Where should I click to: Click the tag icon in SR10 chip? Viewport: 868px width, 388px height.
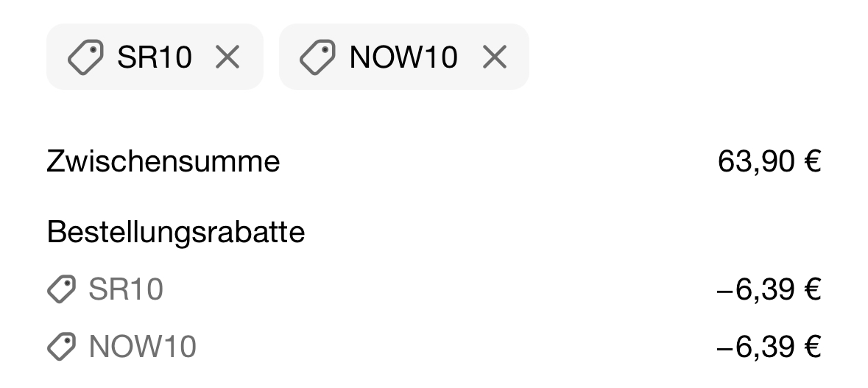click(86, 57)
